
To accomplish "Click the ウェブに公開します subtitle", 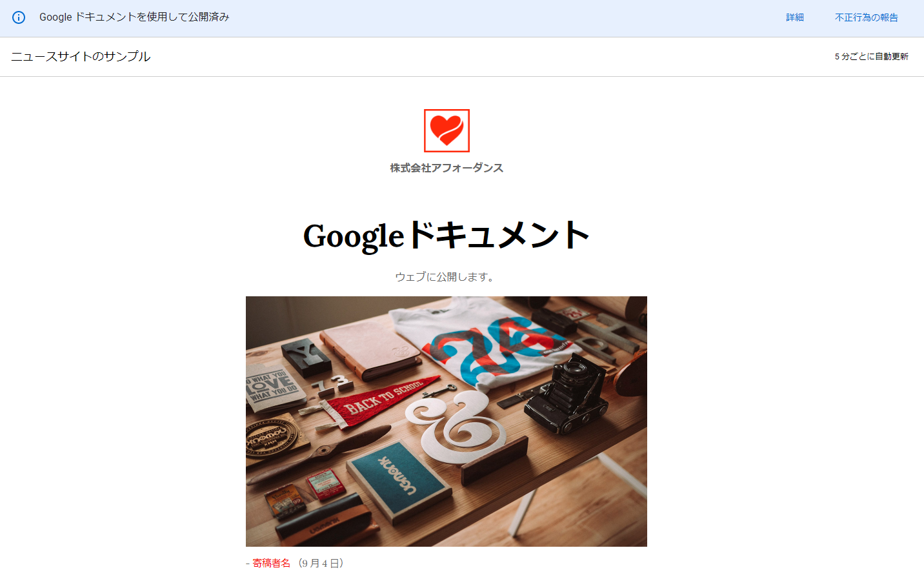I will pyautogui.click(x=447, y=277).
